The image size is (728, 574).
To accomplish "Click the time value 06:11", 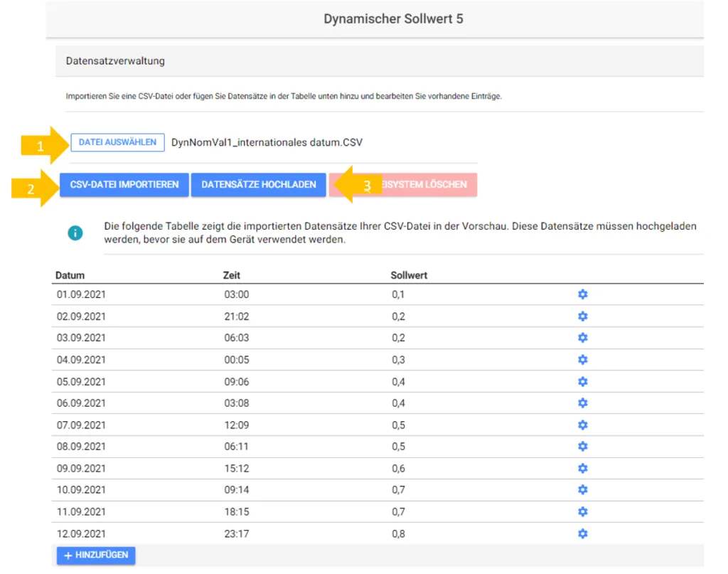I will [237, 446].
